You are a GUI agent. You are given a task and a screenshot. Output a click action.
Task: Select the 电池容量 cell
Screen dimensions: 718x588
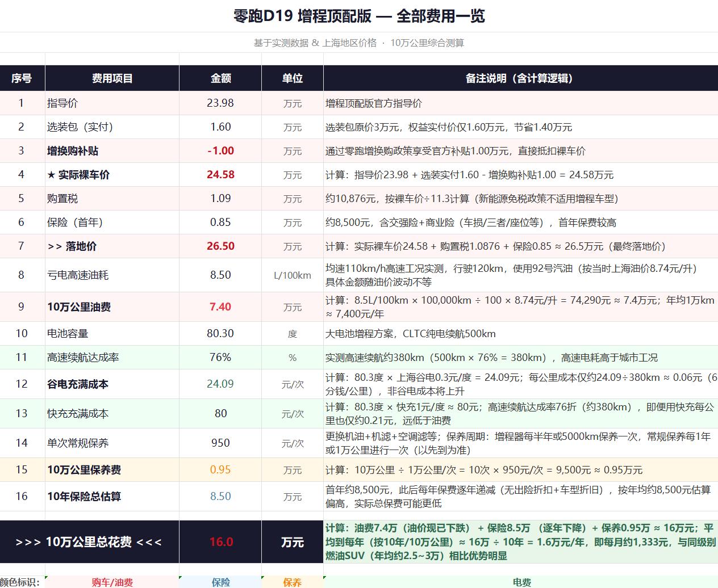click(112, 334)
